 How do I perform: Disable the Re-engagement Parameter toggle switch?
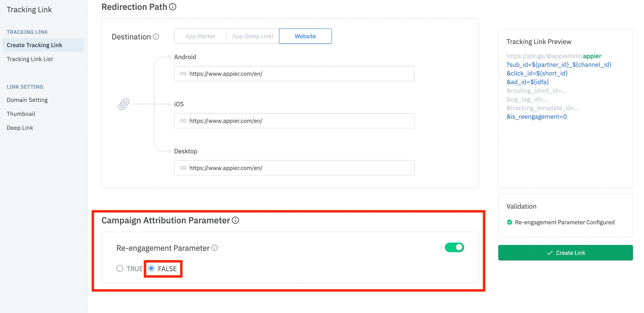[454, 247]
